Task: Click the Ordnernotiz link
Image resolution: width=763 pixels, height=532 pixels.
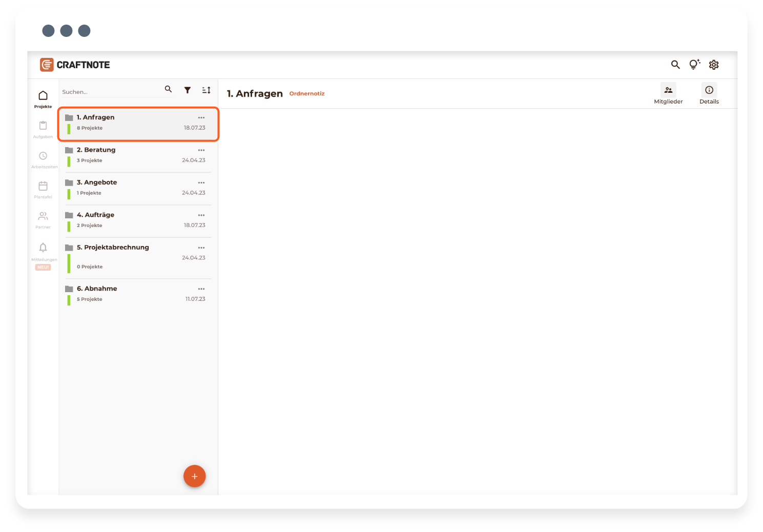Action: click(307, 94)
